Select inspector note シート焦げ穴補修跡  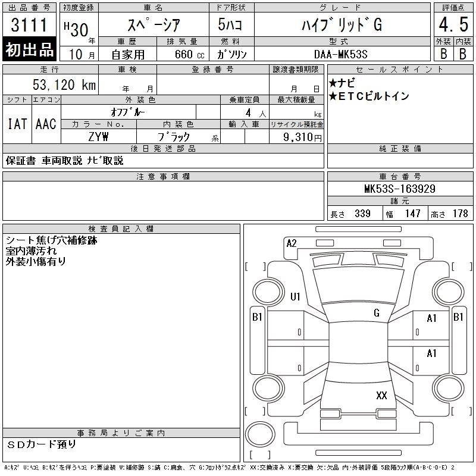pos(51,240)
